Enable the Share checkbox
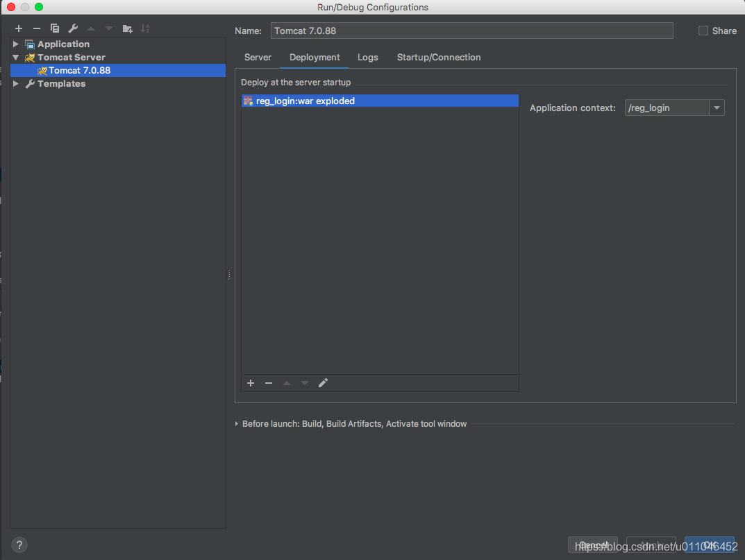 [x=703, y=31]
